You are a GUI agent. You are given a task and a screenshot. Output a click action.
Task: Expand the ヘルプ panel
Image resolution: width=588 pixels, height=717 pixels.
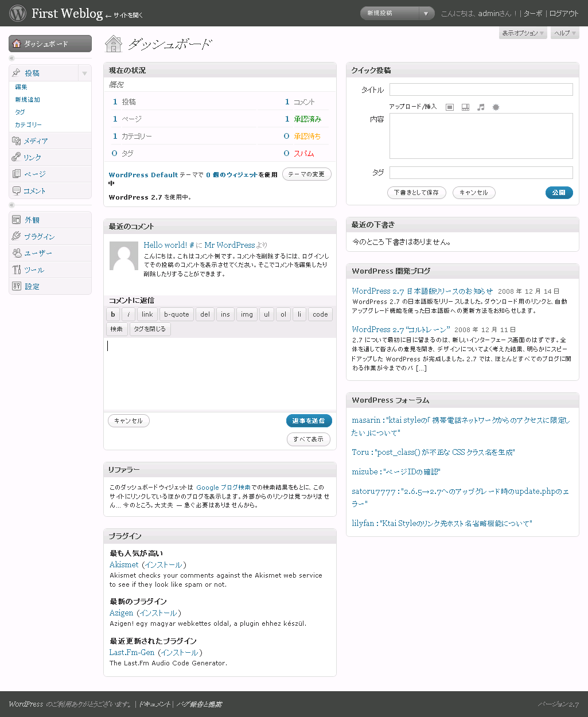point(565,33)
